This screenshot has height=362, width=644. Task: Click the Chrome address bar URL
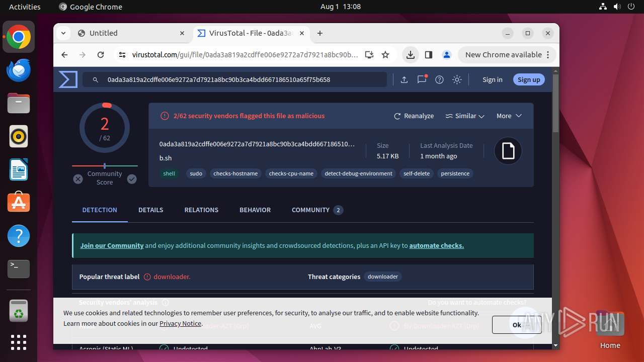click(x=245, y=55)
